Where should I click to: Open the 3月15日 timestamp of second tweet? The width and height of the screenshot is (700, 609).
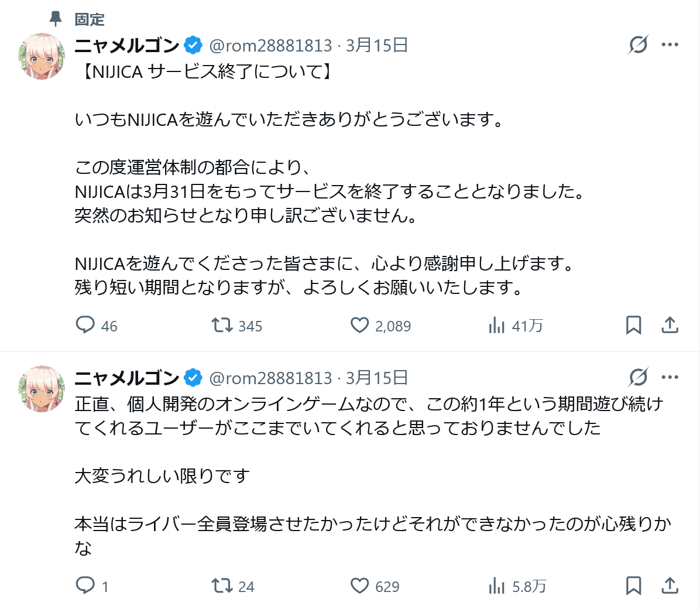376,378
